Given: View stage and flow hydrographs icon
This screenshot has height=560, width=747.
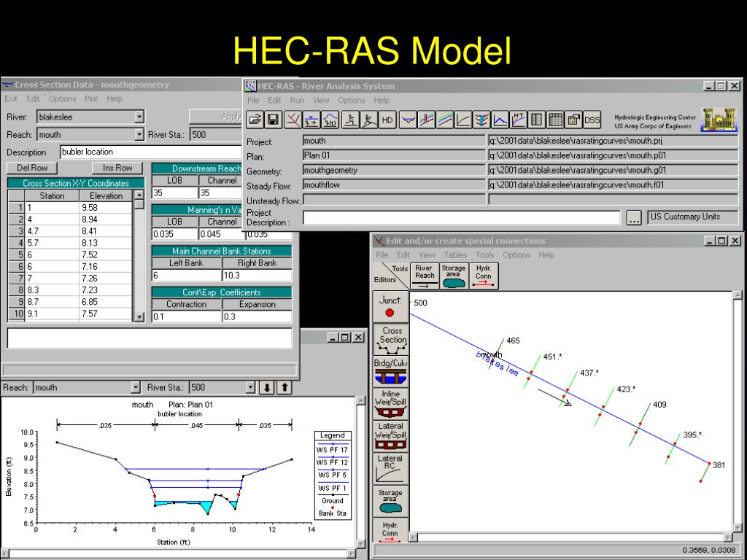Looking at the screenshot, I should click(x=500, y=120).
